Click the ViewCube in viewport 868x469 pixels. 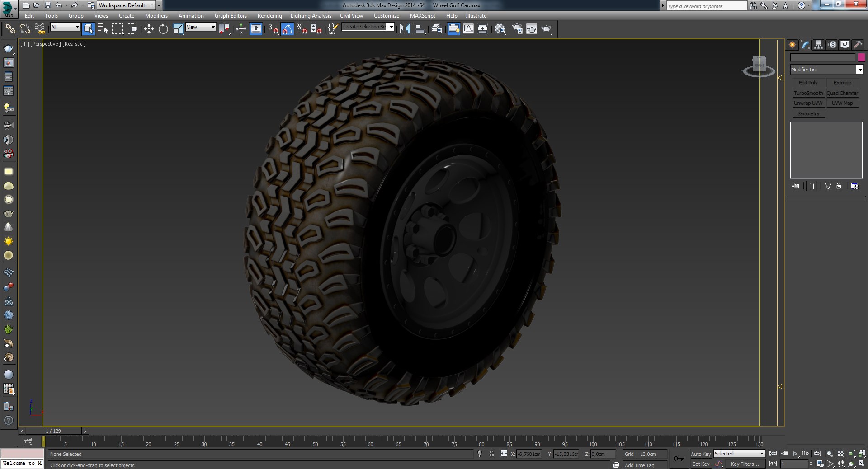pos(759,66)
